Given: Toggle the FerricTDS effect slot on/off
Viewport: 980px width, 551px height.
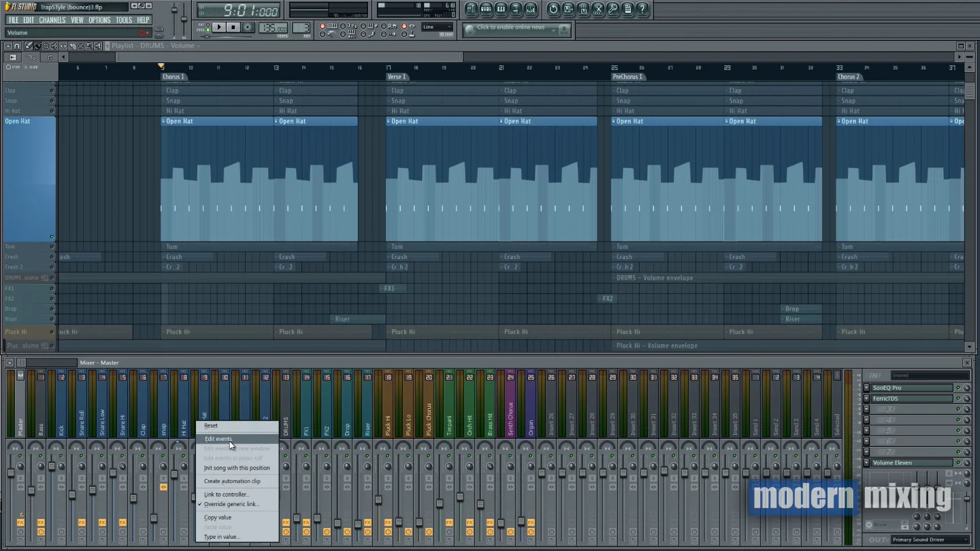Looking at the screenshot, I should (x=958, y=399).
